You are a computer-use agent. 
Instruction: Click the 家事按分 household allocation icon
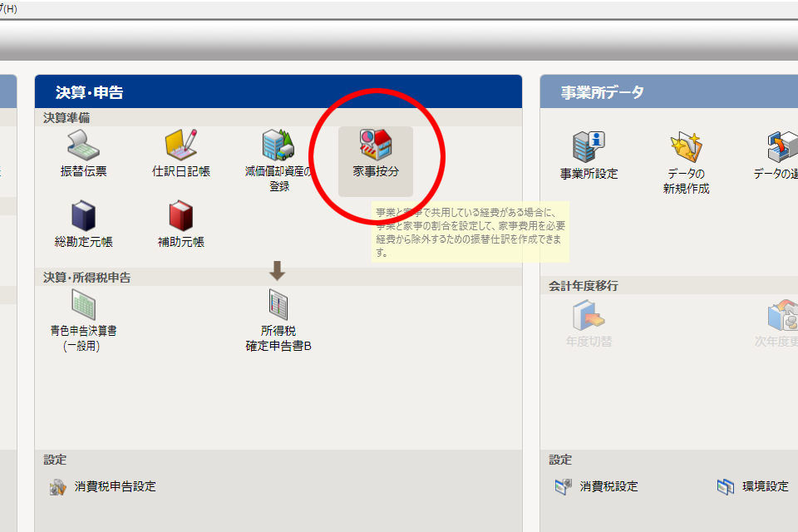tap(376, 145)
